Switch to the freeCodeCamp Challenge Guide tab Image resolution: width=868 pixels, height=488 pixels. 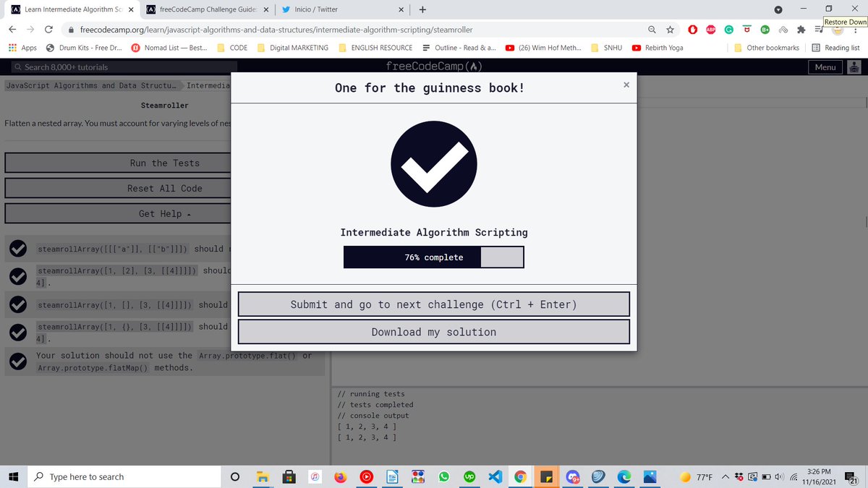pyautogui.click(x=208, y=9)
